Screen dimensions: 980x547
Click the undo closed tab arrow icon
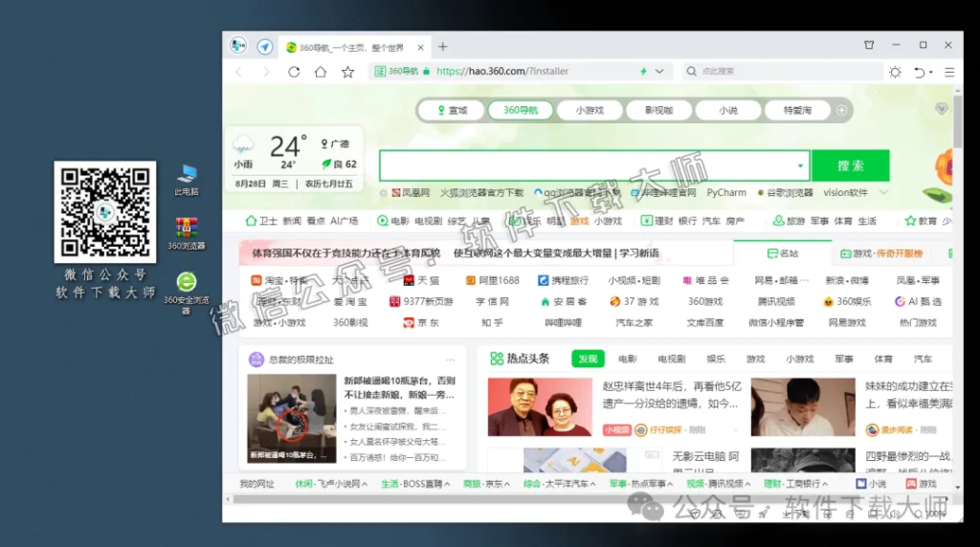point(920,73)
